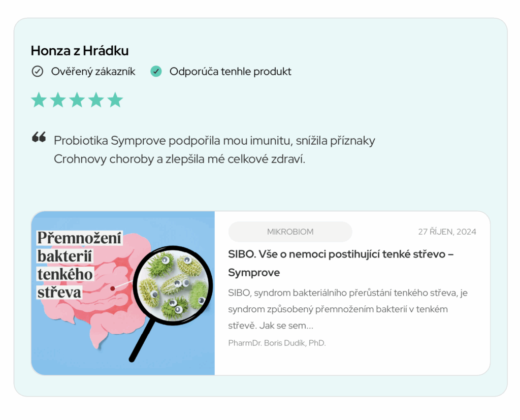Select the fifth rating star
The image size is (520, 420).
pyautogui.click(x=116, y=100)
